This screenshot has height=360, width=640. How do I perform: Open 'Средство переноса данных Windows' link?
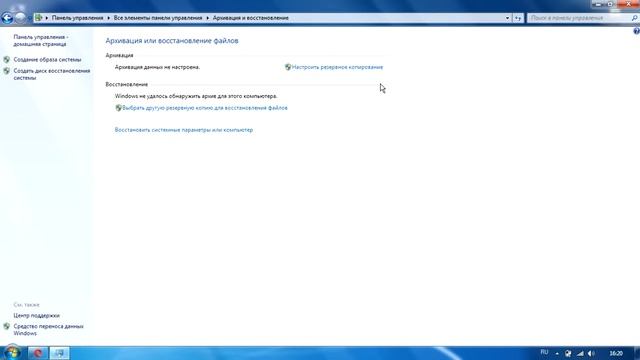pos(48,330)
